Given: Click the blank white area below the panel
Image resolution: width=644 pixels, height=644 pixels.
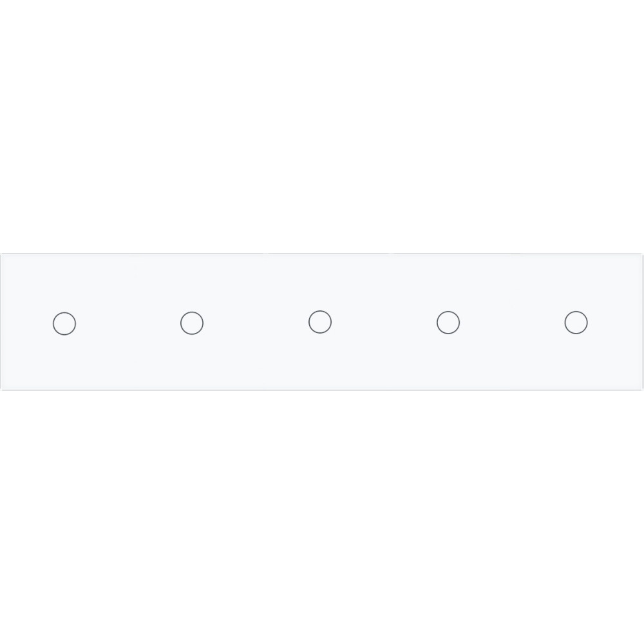Looking at the screenshot, I should [322, 518].
